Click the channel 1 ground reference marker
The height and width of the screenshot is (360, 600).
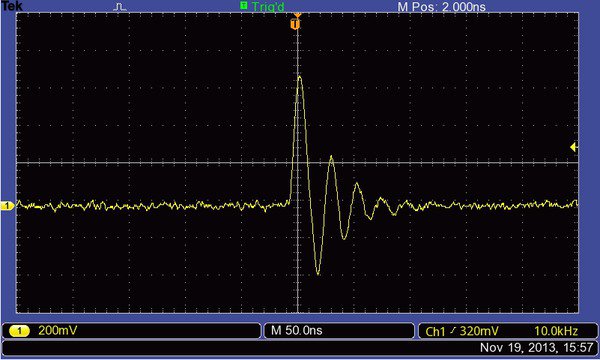(x=7, y=206)
